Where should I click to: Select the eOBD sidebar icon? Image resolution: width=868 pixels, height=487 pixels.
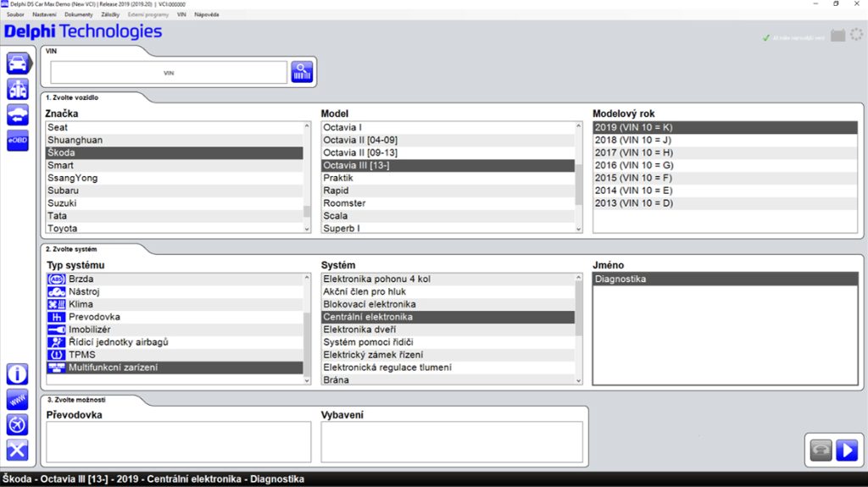coord(18,140)
